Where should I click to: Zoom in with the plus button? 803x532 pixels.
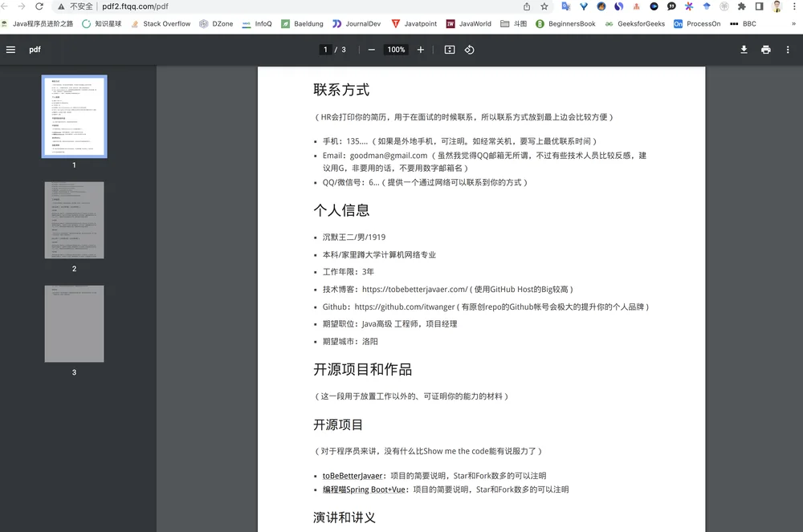pos(421,50)
